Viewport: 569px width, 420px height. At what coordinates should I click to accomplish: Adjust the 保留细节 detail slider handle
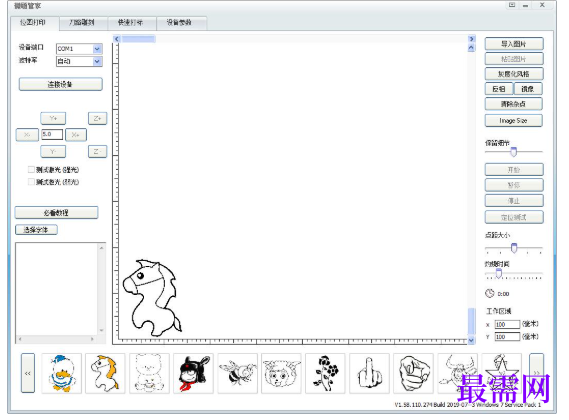coord(513,152)
